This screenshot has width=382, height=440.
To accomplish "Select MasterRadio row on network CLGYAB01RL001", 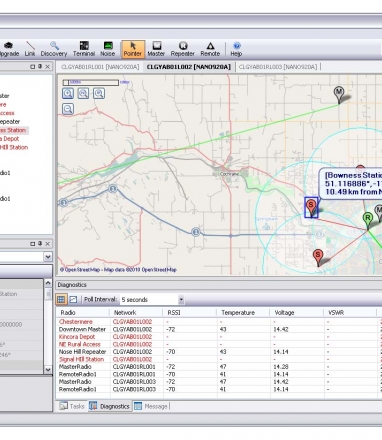I will pyautogui.click(x=219, y=367).
